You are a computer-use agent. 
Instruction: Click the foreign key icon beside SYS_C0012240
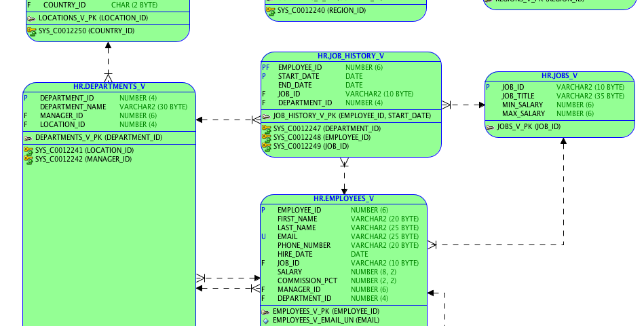click(x=270, y=11)
